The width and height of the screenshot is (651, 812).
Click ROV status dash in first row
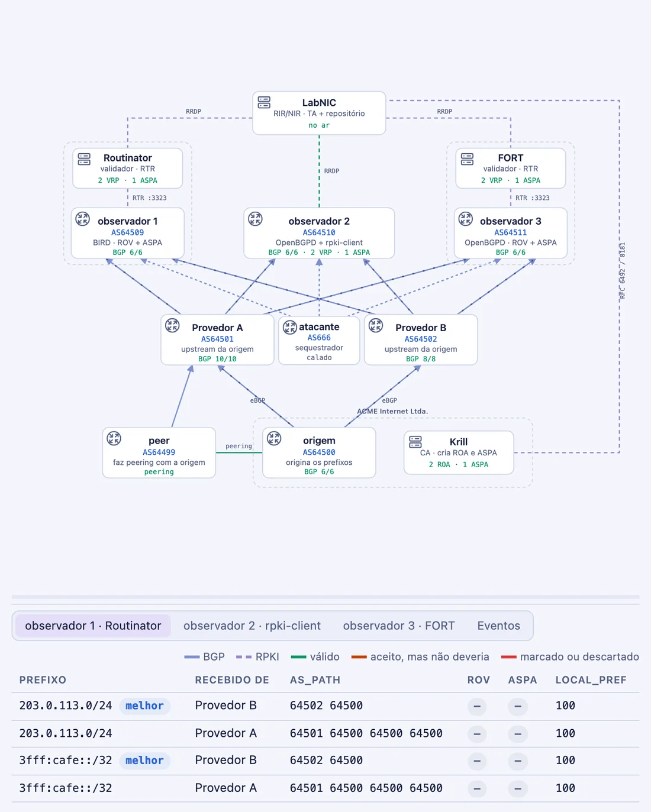[x=477, y=706]
